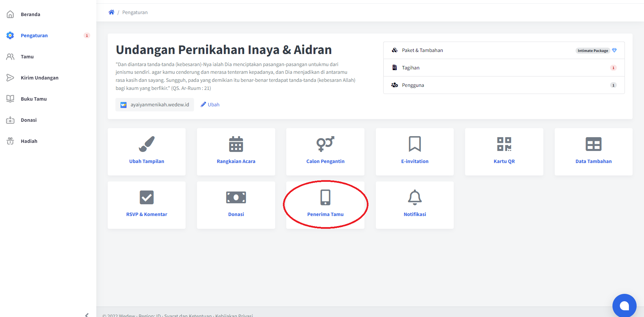Click the Donasi sidebar icon
The image size is (644, 317).
coord(10,120)
